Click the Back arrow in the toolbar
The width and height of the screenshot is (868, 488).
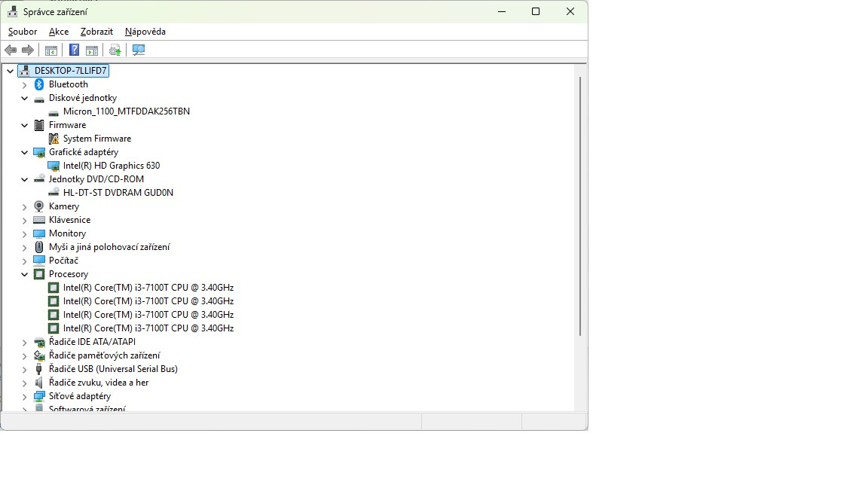click(11, 50)
